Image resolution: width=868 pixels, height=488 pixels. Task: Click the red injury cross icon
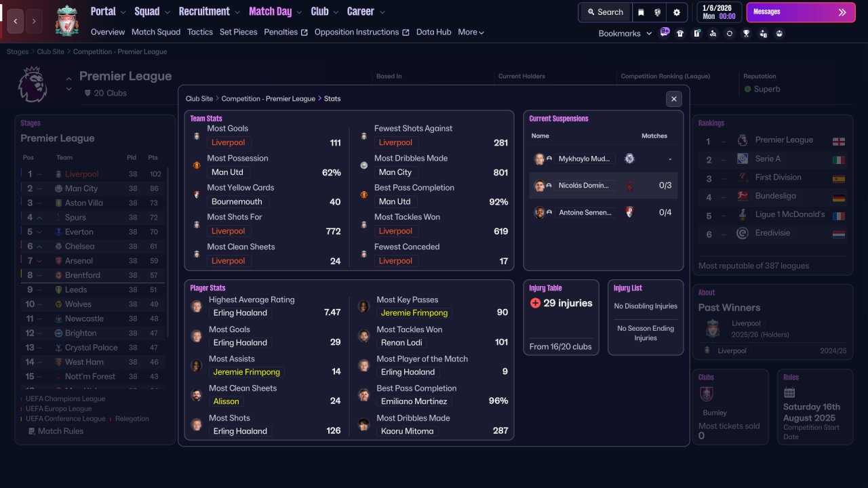pyautogui.click(x=535, y=303)
